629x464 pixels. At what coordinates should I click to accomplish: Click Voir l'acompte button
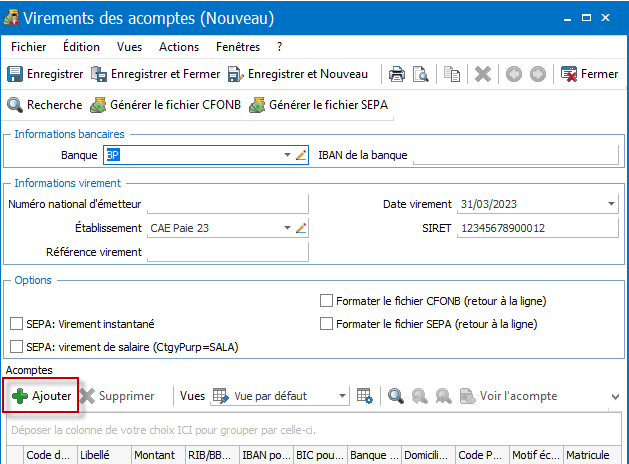click(x=509, y=396)
